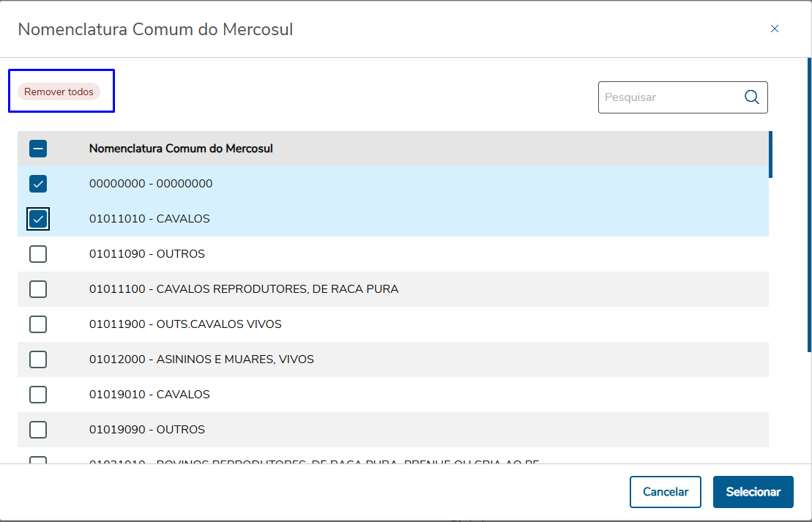Click the list's vertical scrollbar thumb

pos(770,154)
